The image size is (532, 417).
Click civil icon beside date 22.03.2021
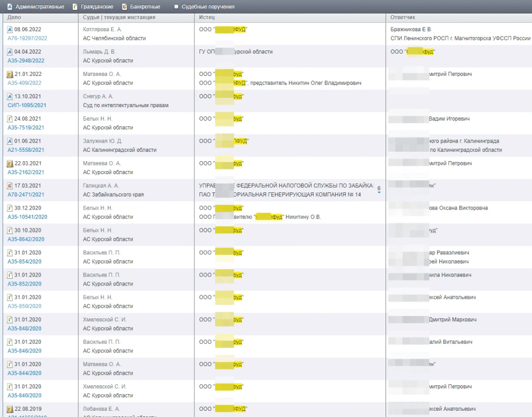click(x=10, y=164)
